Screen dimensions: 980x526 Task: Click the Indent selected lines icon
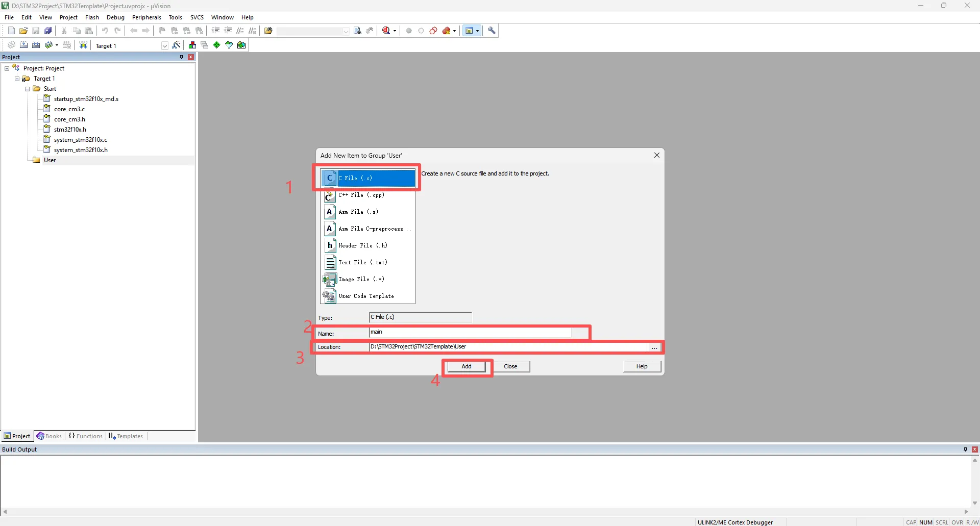click(x=215, y=31)
